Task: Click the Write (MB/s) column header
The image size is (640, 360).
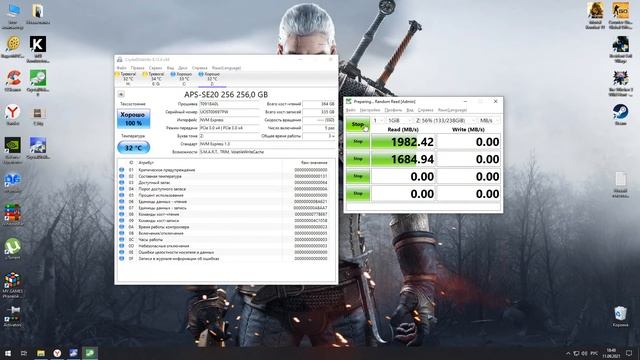Action: 468,129
